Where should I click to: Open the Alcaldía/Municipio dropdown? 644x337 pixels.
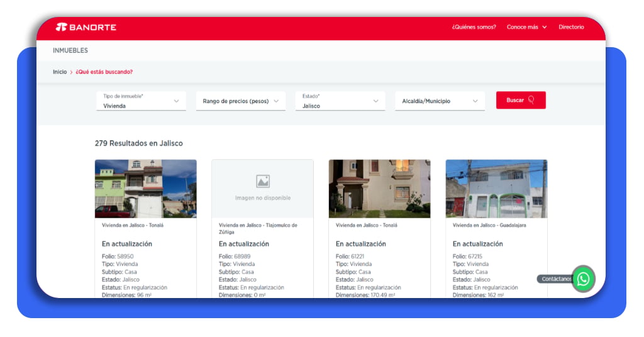coord(440,101)
